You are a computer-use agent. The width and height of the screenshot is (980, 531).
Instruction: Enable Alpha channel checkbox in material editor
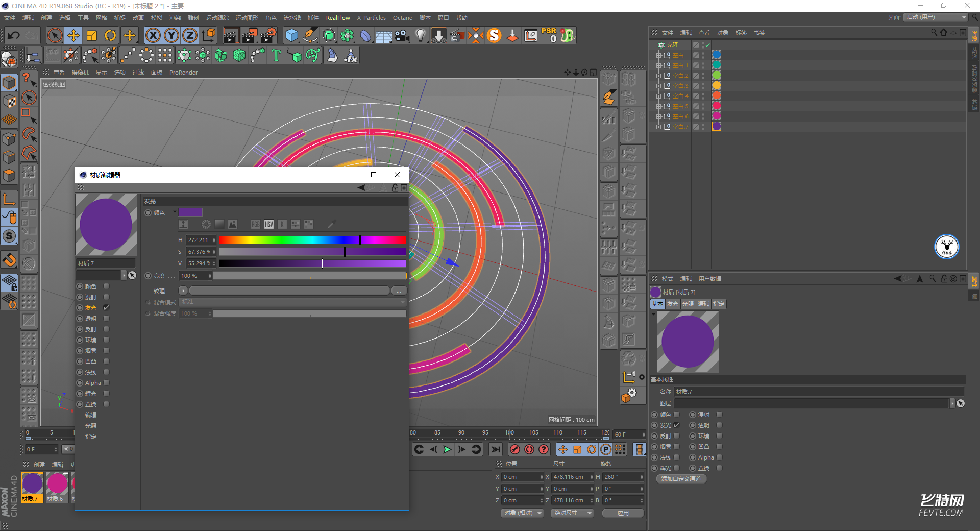[106, 383]
